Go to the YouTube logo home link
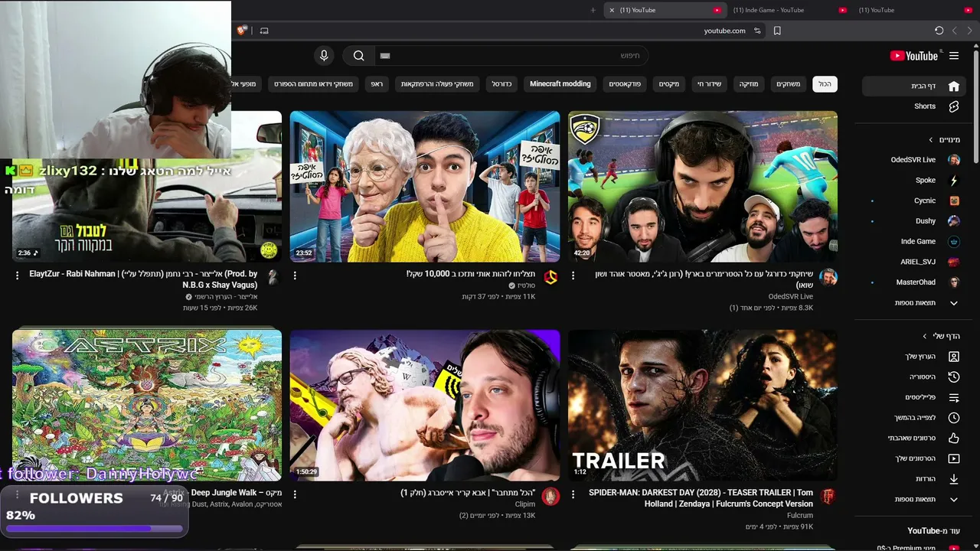Screen dimensions: 980x551 (914, 56)
